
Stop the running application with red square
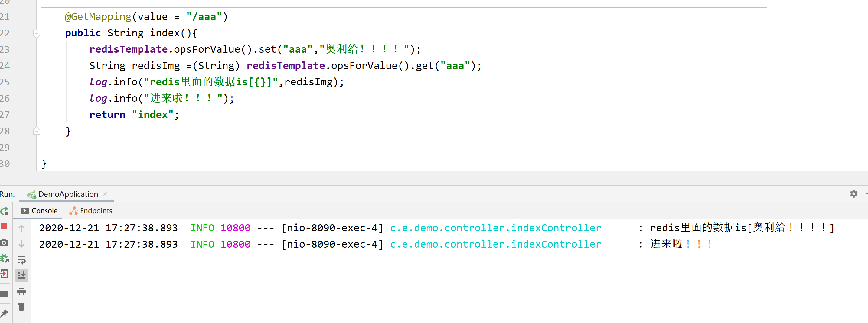(x=4, y=226)
